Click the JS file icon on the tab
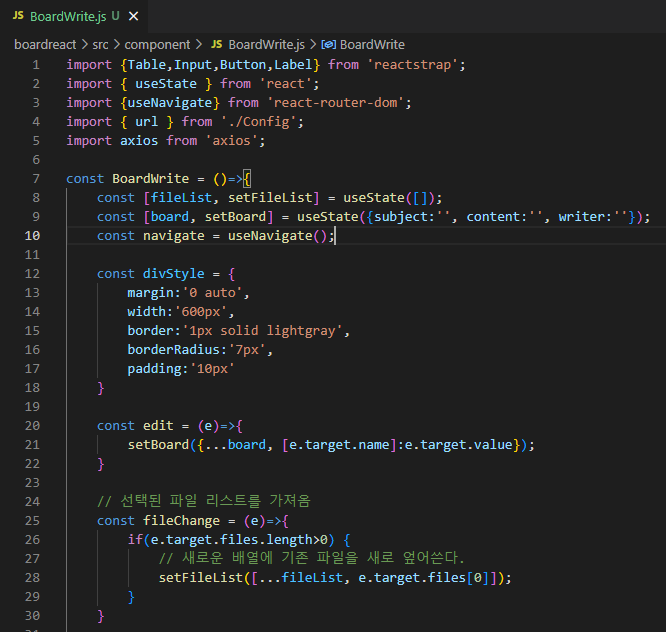Image resolution: width=666 pixels, height=632 pixels. click(x=18, y=16)
